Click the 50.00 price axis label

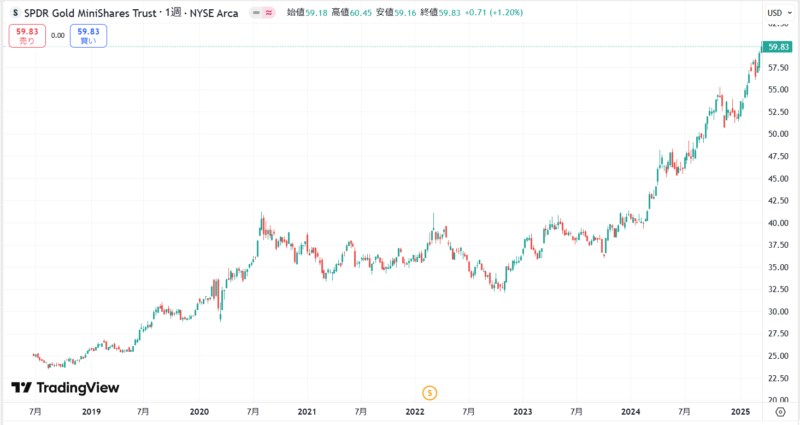(x=778, y=134)
